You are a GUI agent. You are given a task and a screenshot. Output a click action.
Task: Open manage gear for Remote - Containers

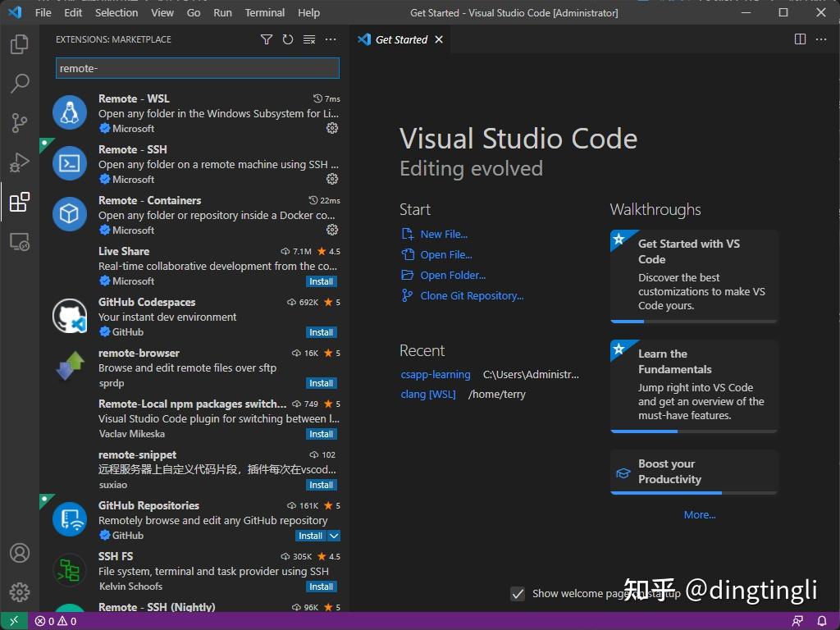point(332,230)
